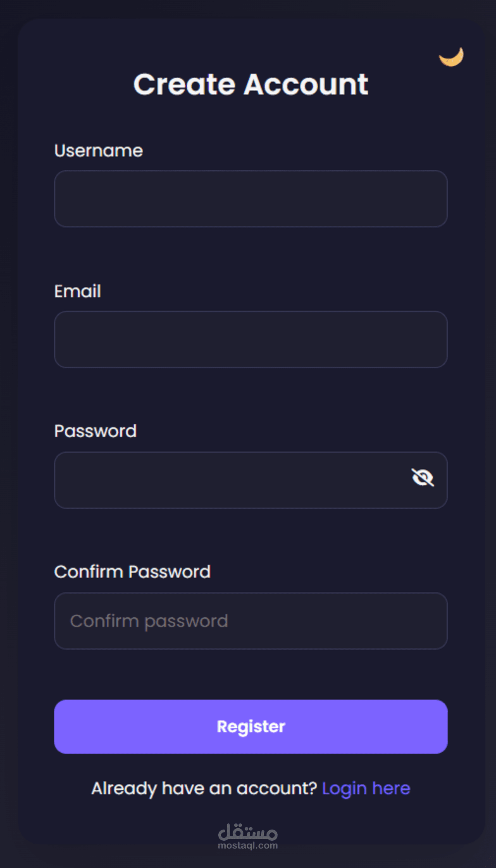Click the crescent moon theme icon

451,57
